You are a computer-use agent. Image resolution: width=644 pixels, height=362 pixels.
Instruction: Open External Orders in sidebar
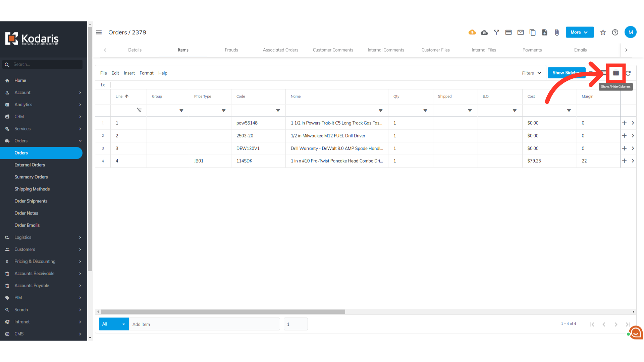tap(30, 165)
